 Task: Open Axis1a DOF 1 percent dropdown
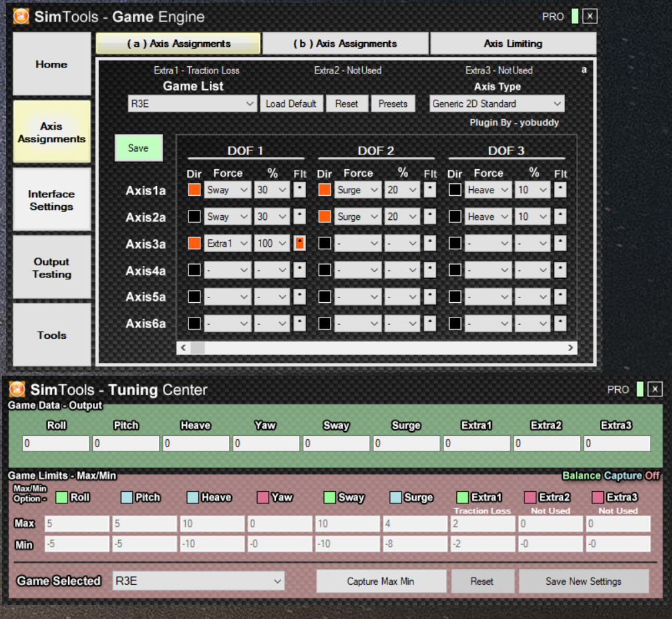point(272,190)
